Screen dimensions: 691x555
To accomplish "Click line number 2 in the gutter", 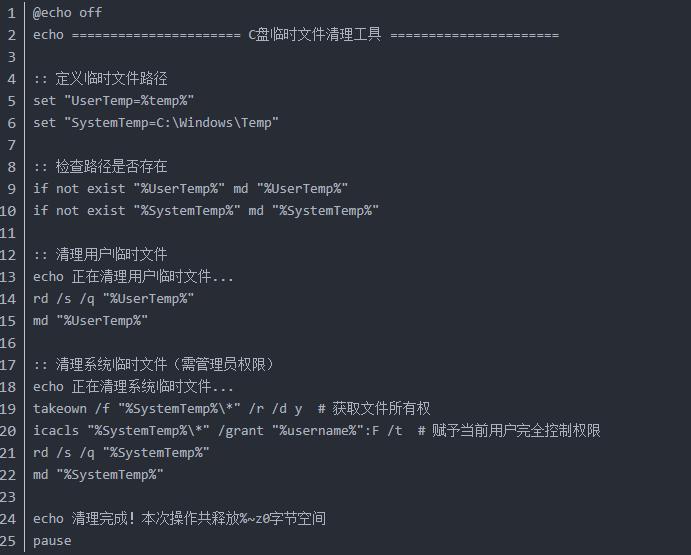I will pyautogui.click(x=11, y=35).
